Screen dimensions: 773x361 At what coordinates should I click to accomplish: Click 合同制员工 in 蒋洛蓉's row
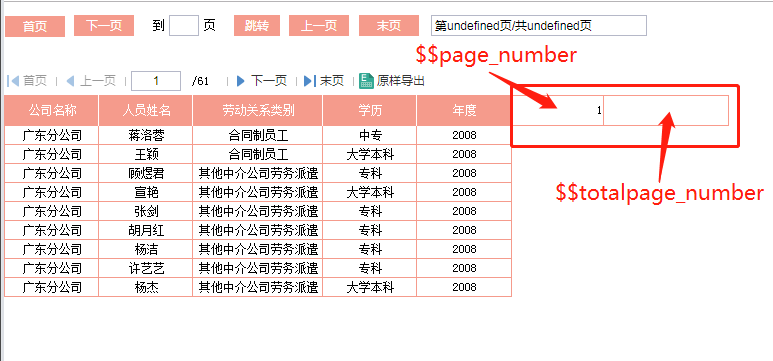coord(258,135)
